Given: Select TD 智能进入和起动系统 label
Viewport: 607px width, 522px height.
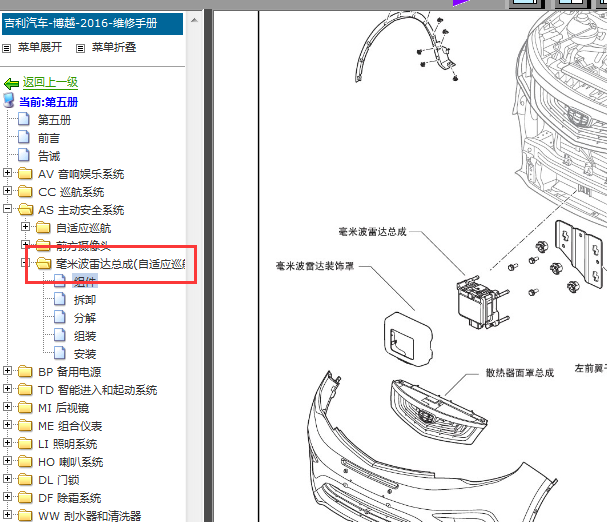Looking at the screenshot, I should [x=98, y=390].
